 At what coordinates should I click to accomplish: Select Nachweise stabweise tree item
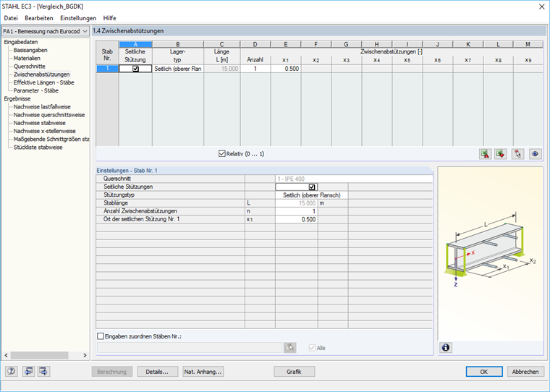(x=40, y=123)
